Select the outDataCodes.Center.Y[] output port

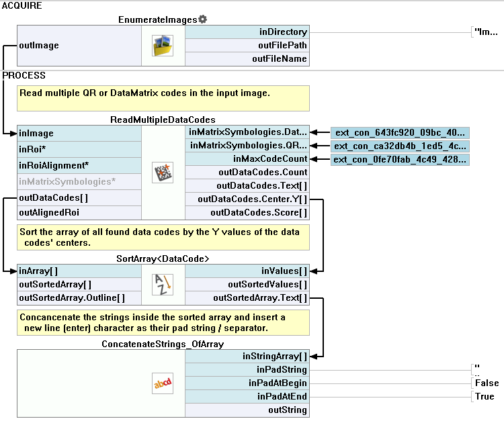click(247, 199)
